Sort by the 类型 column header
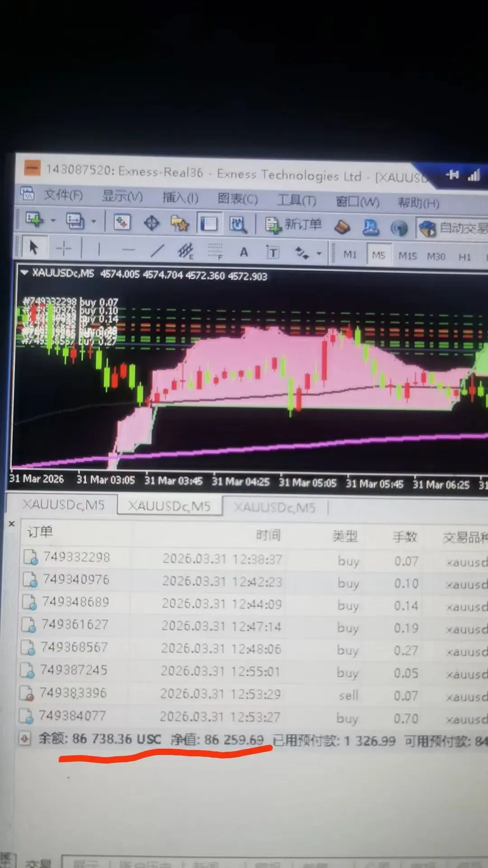Viewport: 488px width, 868px height. point(345,537)
